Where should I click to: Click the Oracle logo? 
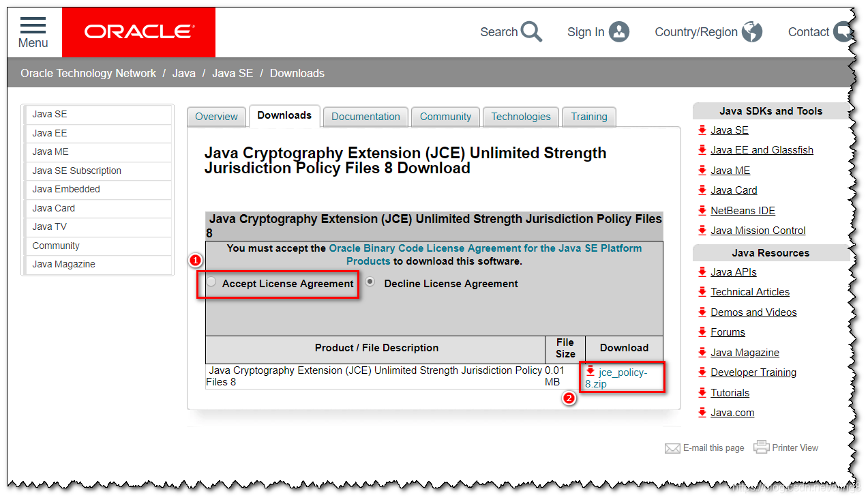pyautogui.click(x=139, y=32)
